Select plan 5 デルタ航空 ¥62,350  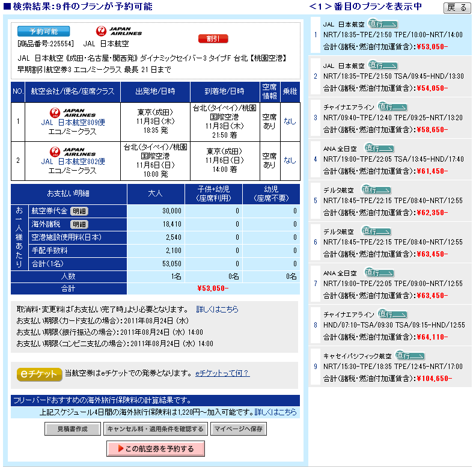(x=390, y=201)
